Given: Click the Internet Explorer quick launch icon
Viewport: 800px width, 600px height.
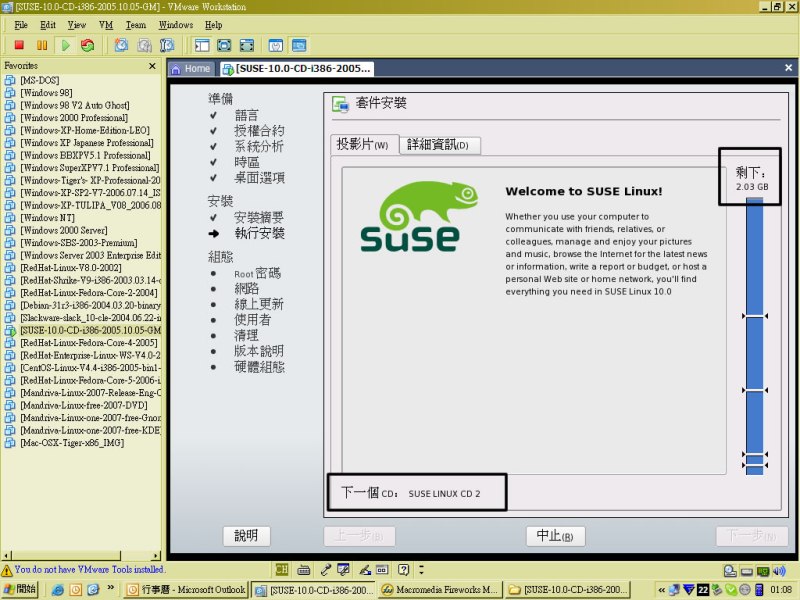Looking at the screenshot, I should click(58, 590).
